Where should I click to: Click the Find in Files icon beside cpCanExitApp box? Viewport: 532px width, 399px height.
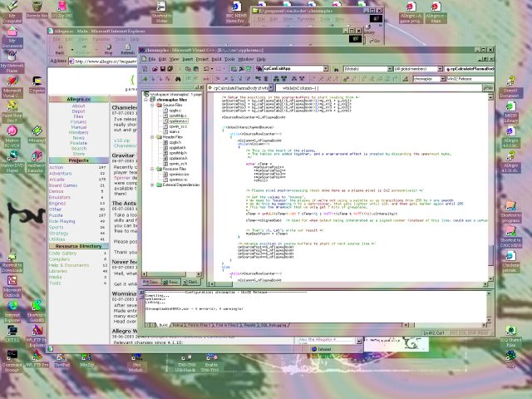(259, 69)
